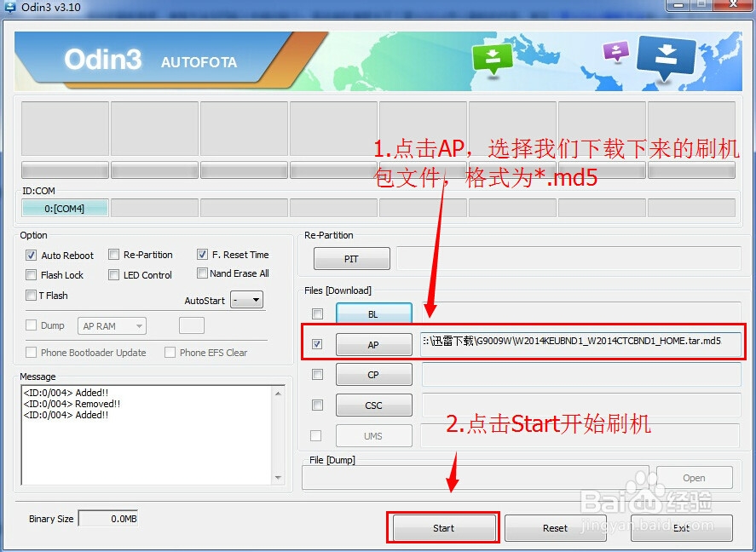The height and width of the screenshot is (552, 756).
Task: Click the Message log text area
Action: pos(147,435)
